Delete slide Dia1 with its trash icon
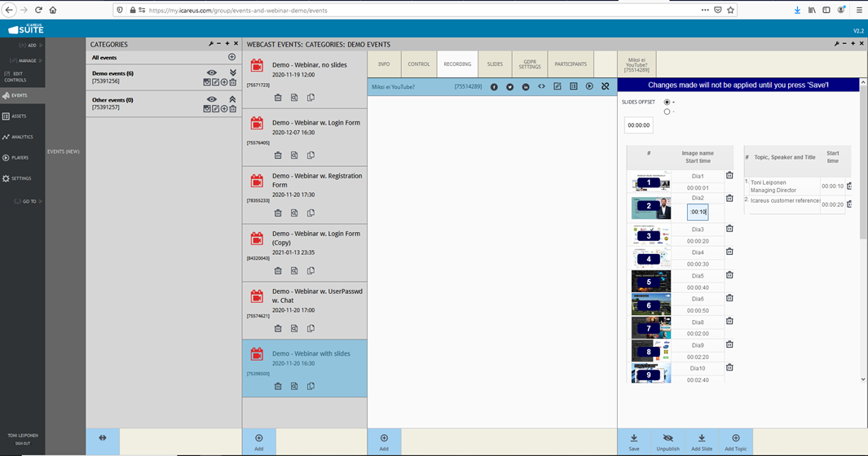Viewport: 868px width, 456px height. click(729, 175)
